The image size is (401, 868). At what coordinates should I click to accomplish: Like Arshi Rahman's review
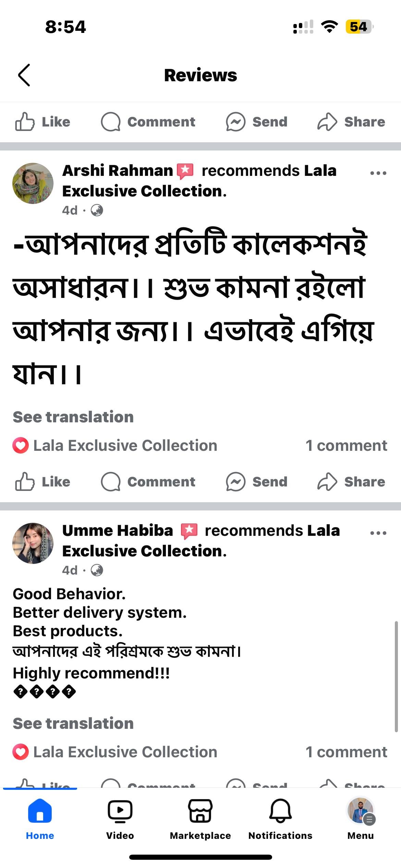(x=42, y=482)
